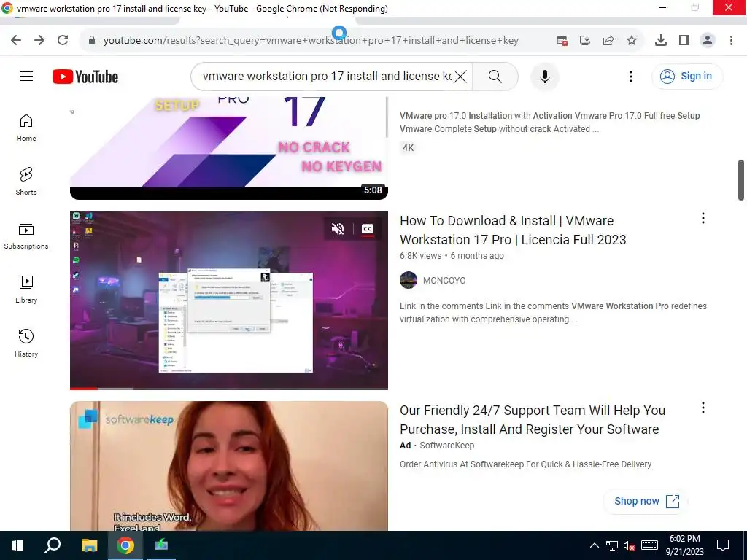Viewport: 747px width, 560px height.
Task: Open YouTube settings three-dot menu
Action: [631, 76]
